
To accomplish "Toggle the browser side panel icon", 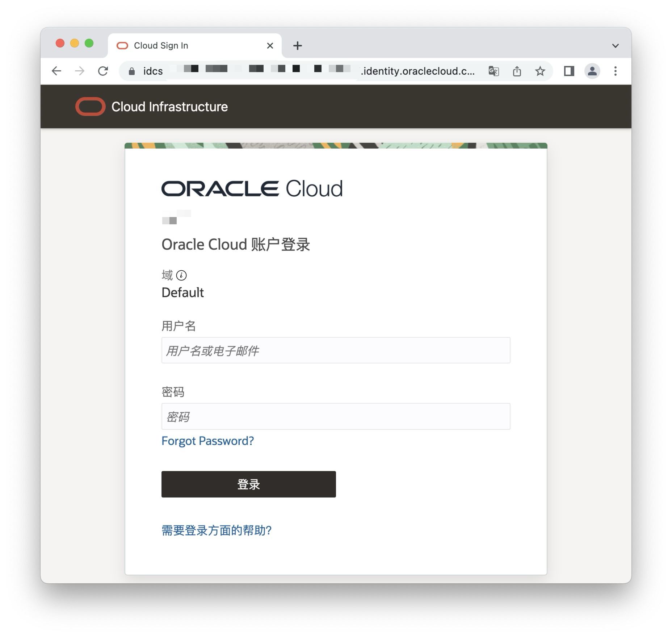I will tap(569, 71).
